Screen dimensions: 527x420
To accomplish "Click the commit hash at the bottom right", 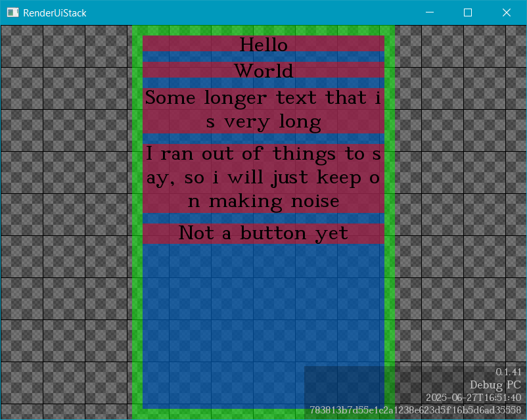I will coord(415,410).
